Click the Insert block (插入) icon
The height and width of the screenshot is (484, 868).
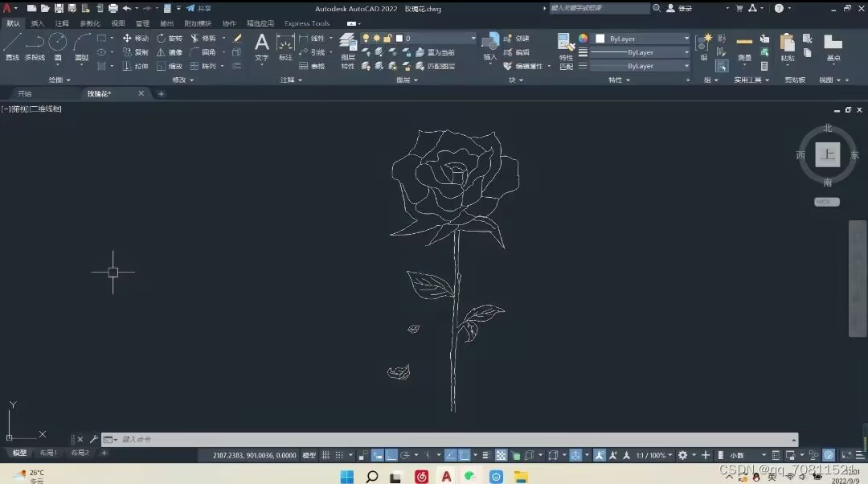tap(490, 47)
